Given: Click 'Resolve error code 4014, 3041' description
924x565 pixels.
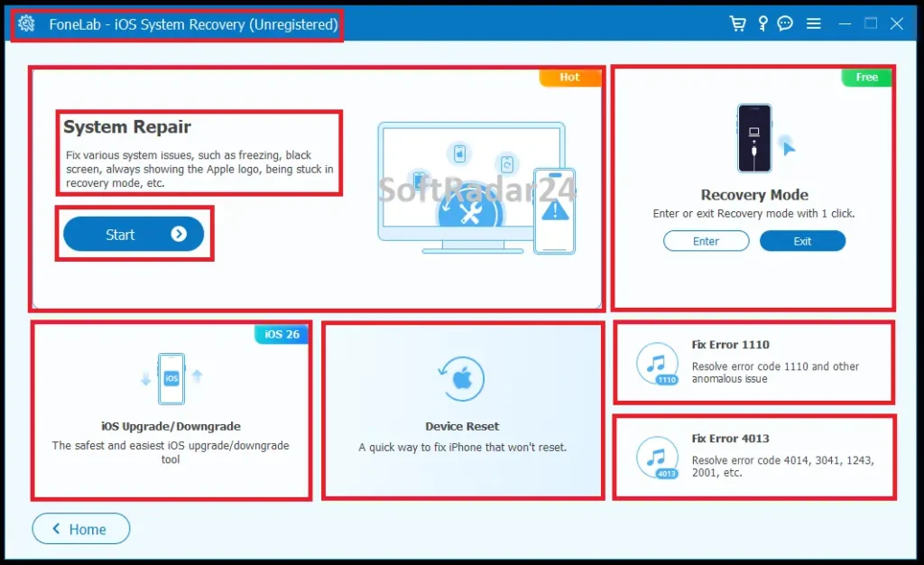Looking at the screenshot, I should click(x=782, y=466).
